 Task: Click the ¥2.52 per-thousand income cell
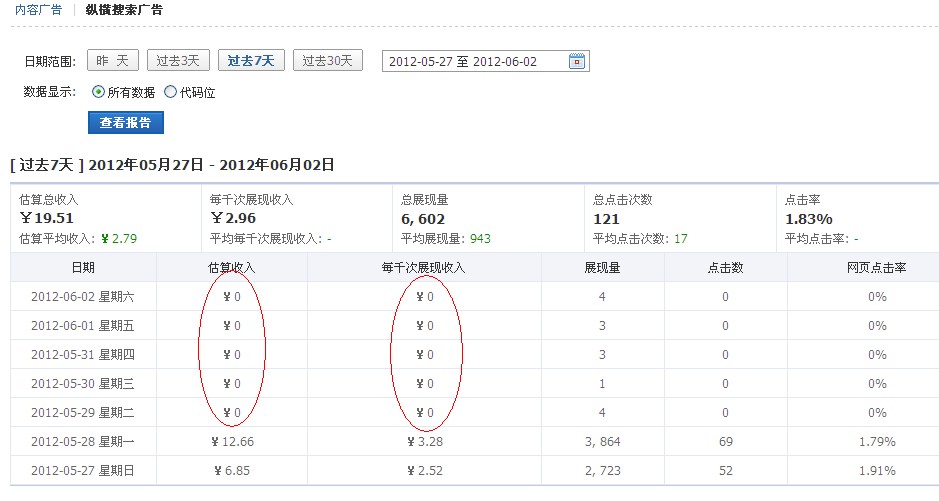425,470
